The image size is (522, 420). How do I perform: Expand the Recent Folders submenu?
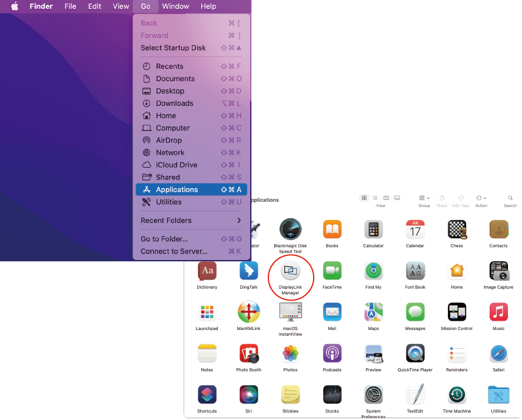point(191,221)
